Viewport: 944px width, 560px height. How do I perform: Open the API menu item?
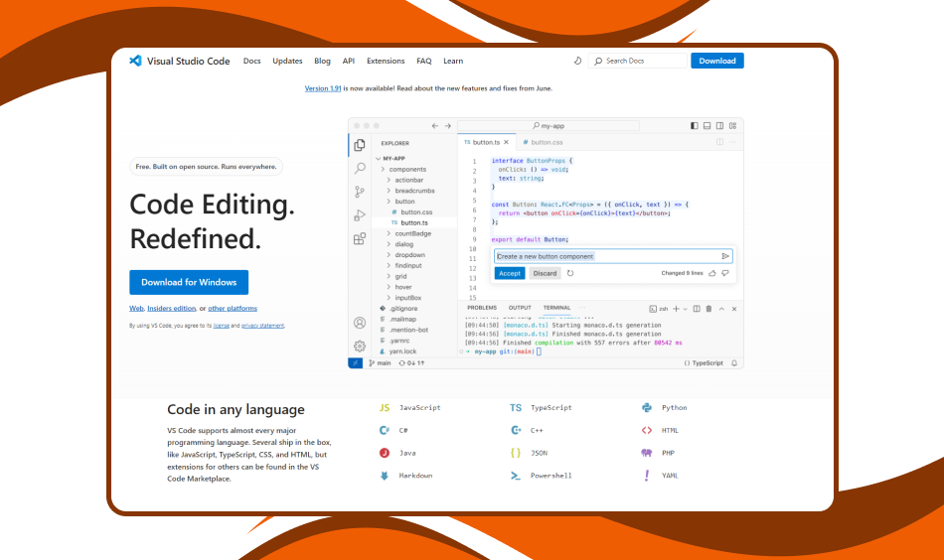349,61
